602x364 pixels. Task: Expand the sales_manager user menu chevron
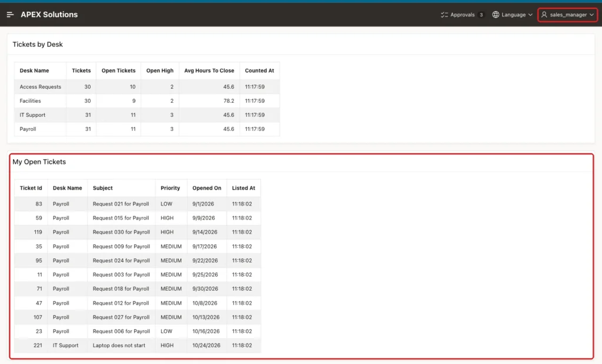[x=591, y=15]
